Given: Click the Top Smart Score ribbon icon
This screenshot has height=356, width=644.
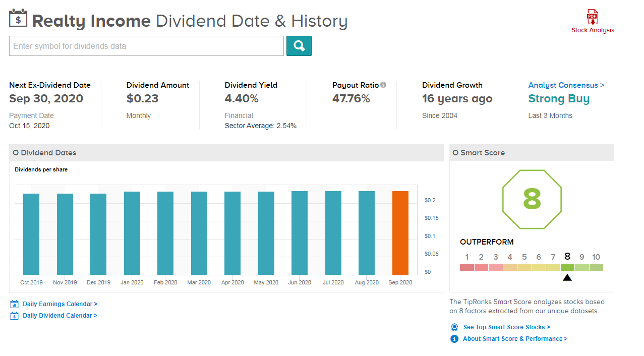Looking at the screenshot, I should point(454,327).
